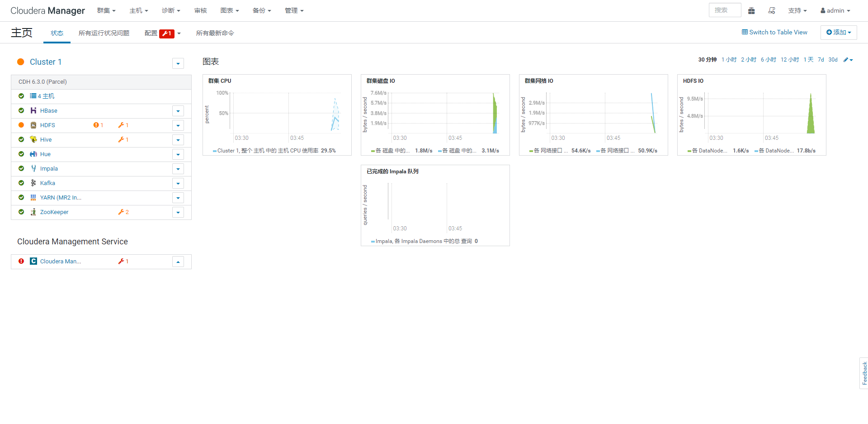This screenshot has width=868, height=424.
Task: Click the 添加 button
Action: [839, 33]
